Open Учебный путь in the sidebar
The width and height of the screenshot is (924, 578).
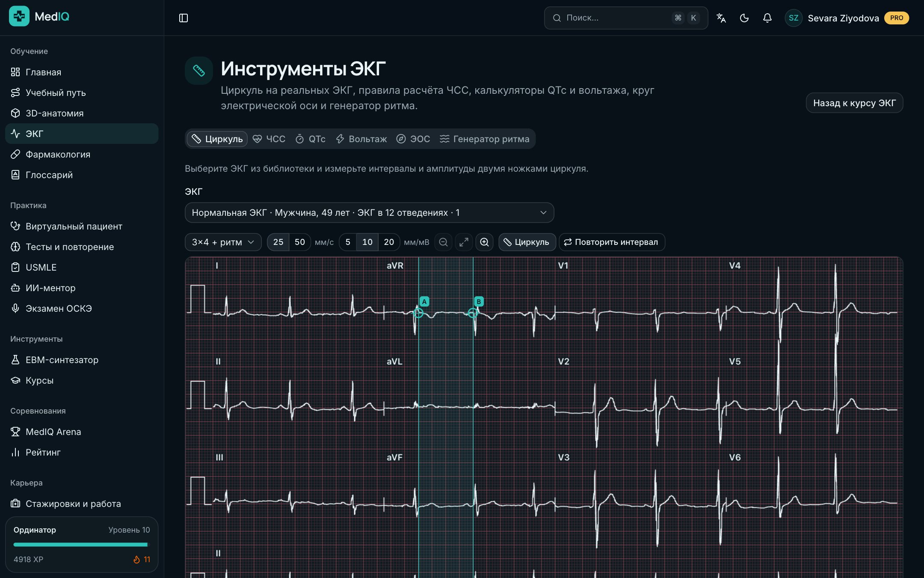pos(82,92)
